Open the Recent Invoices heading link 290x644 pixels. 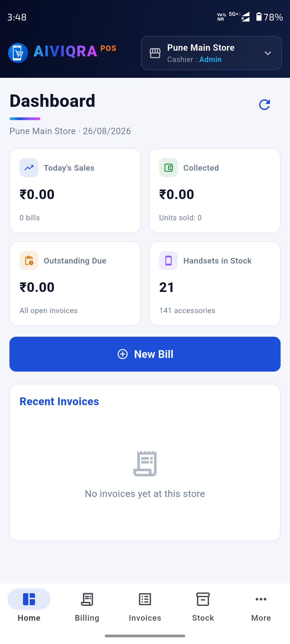pos(59,401)
